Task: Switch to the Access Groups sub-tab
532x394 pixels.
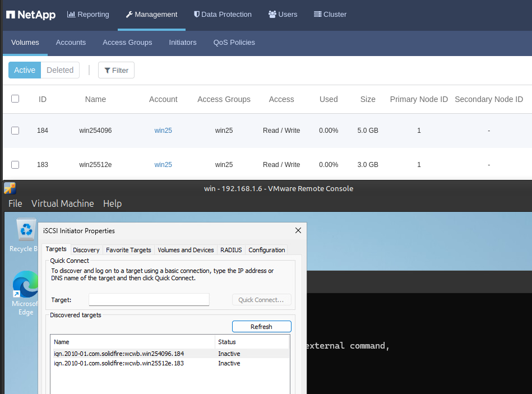Action: pos(127,43)
